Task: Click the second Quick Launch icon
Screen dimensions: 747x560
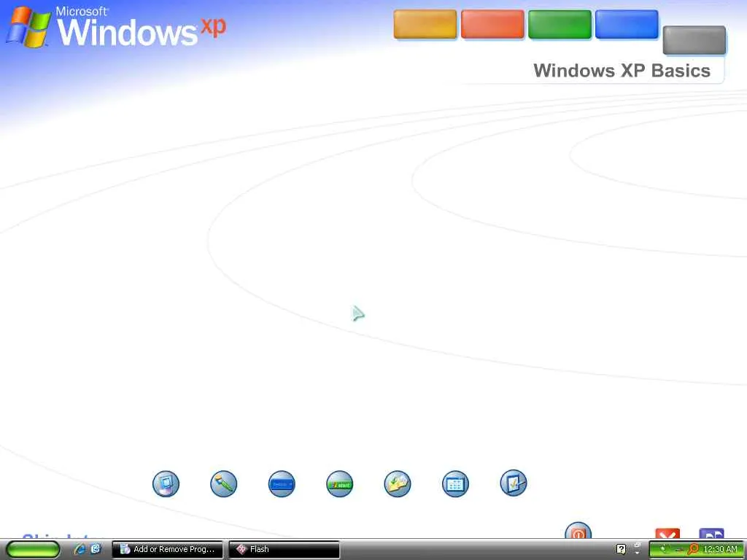Action: coord(96,549)
